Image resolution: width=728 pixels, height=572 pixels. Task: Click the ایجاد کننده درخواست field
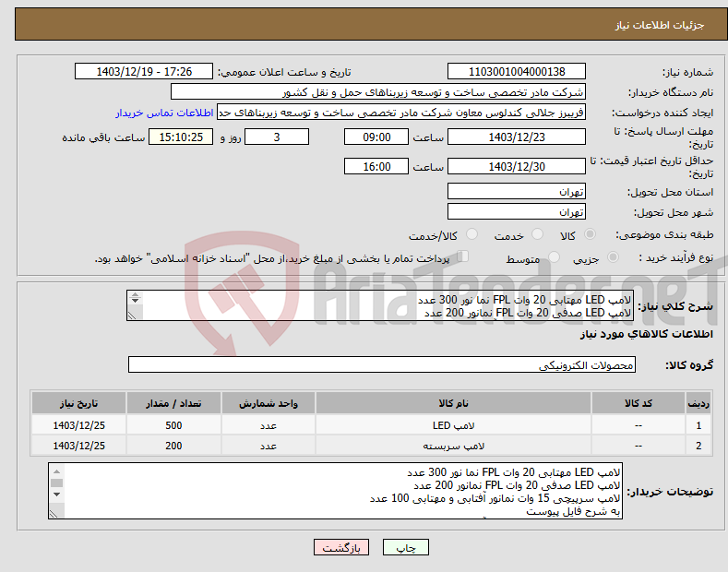point(401,113)
